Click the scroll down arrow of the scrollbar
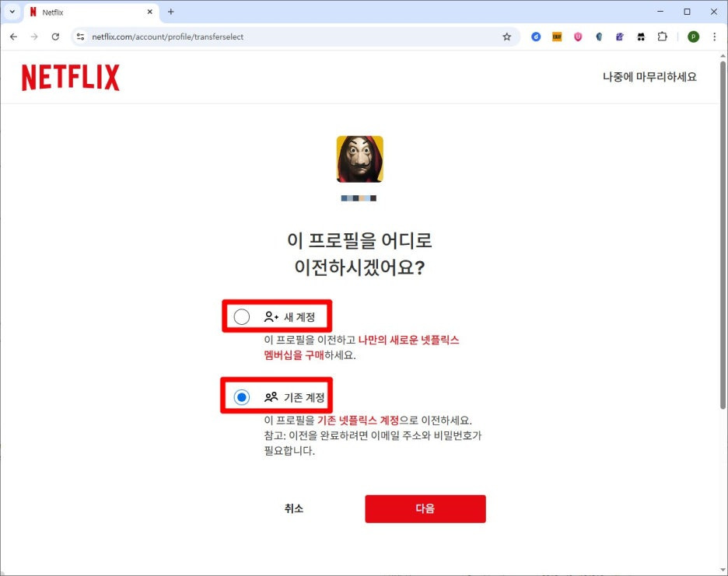The image size is (728, 576). [x=723, y=571]
